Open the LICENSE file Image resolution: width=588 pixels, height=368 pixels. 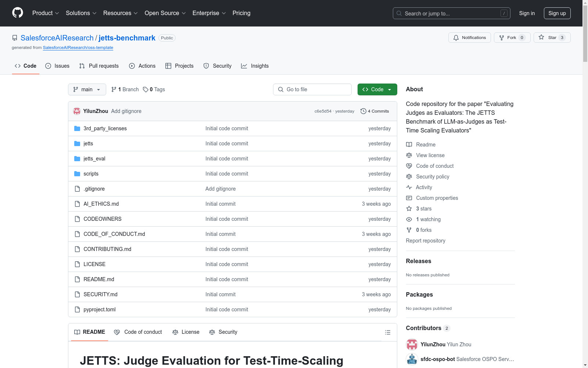pos(94,264)
